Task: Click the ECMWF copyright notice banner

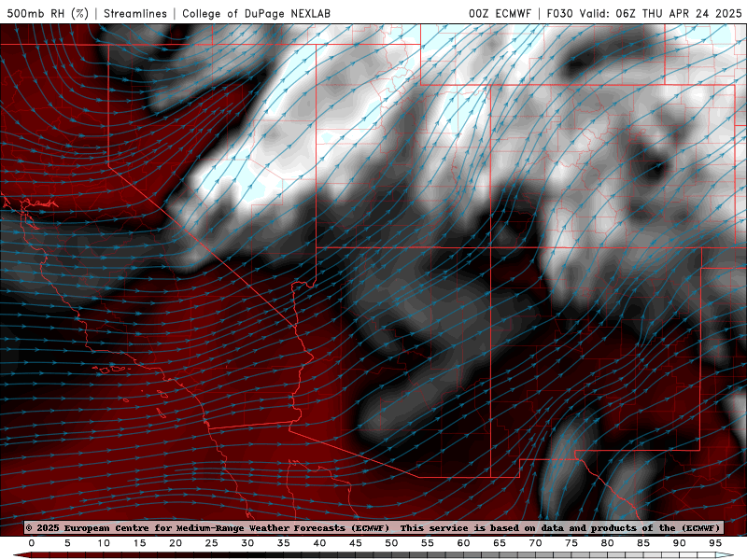Action: (x=373, y=527)
